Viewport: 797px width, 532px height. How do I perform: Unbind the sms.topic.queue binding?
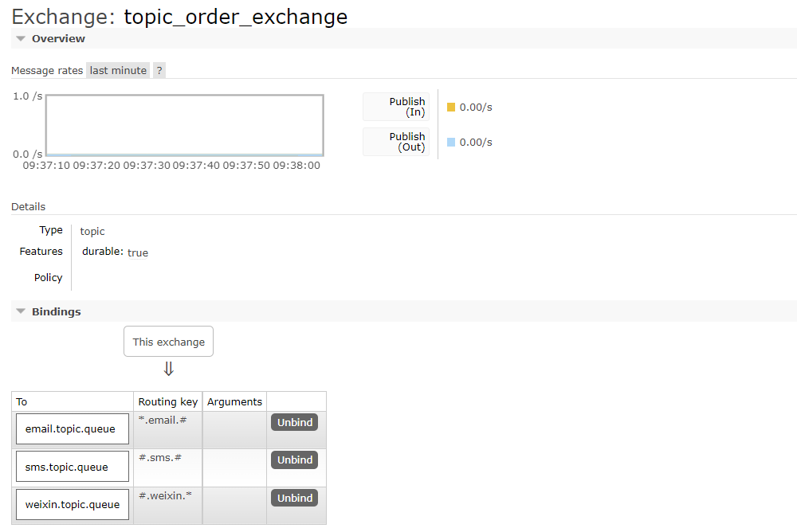pyautogui.click(x=294, y=460)
